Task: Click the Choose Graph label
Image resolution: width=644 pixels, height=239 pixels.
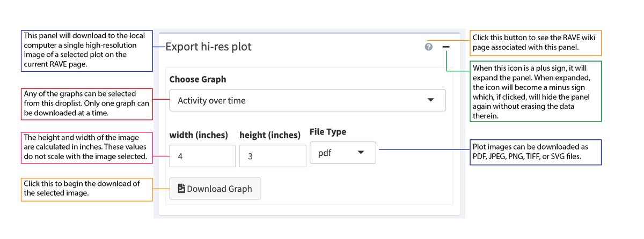Action: click(197, 79)
